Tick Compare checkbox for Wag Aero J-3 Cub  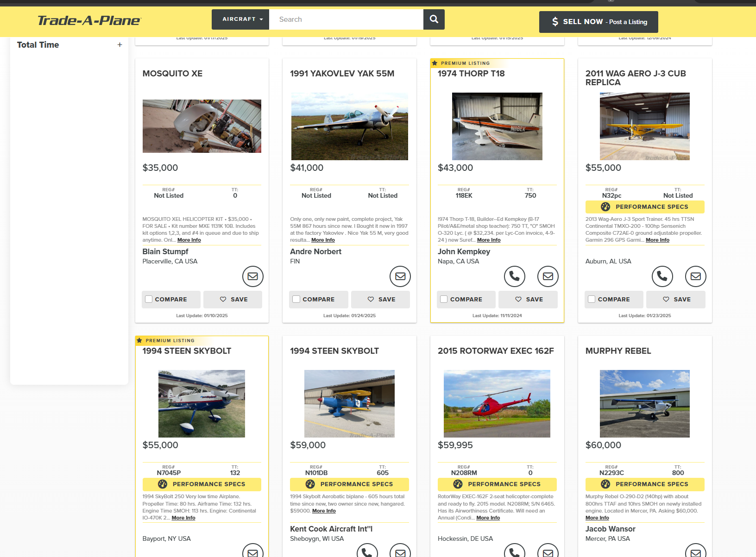592,299
